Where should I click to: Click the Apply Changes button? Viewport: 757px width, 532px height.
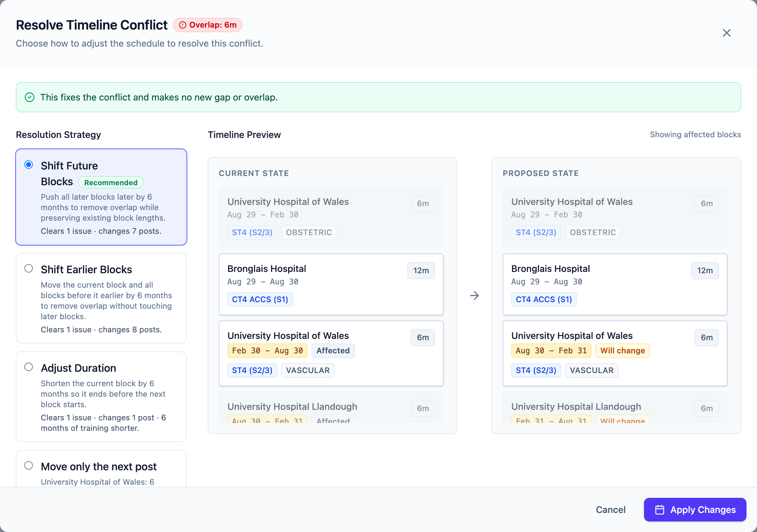click(x=695, y=510)
